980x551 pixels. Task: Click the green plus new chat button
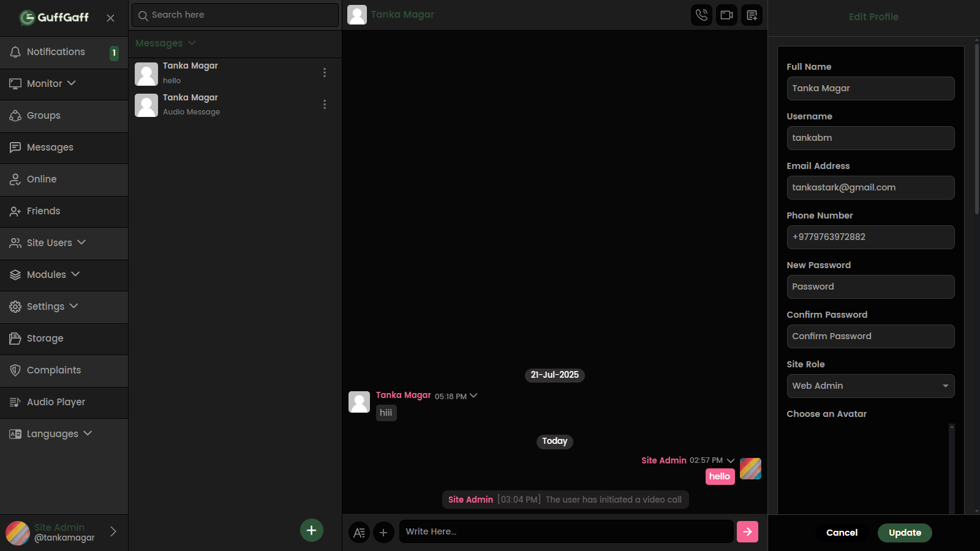311,530
